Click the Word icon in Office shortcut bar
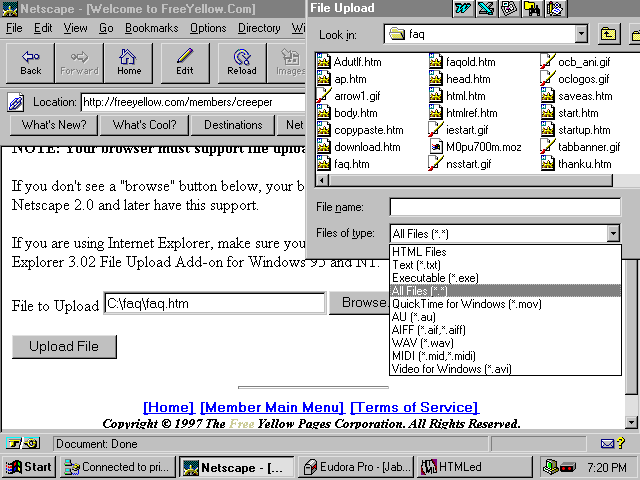Screen dimensions: 640x480 (463, 9)
